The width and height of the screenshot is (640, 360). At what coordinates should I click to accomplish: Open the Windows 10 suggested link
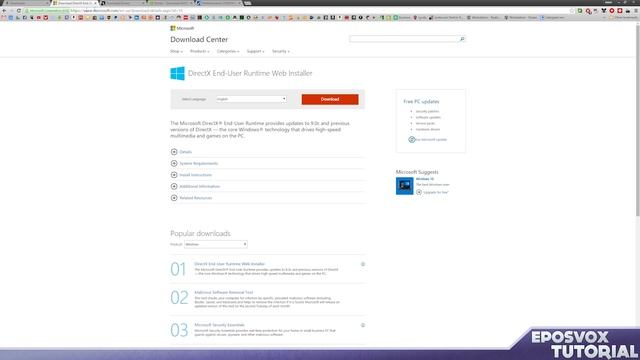pyautogui.click(x=425, y=179)
